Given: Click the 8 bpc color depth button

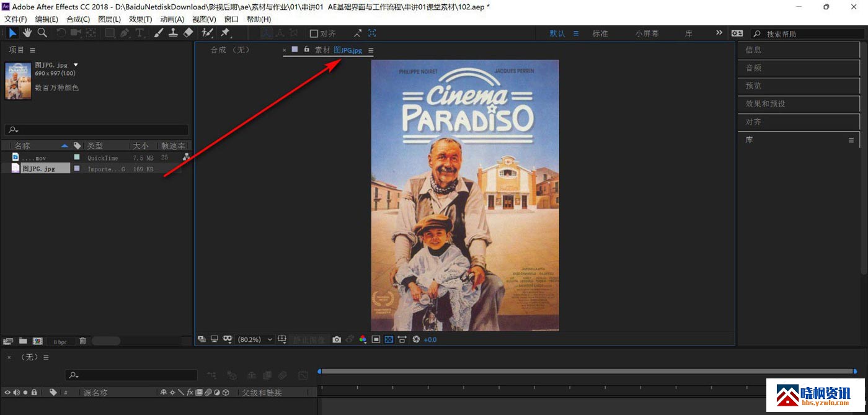Looking at the screenshot, I should 60,341.
